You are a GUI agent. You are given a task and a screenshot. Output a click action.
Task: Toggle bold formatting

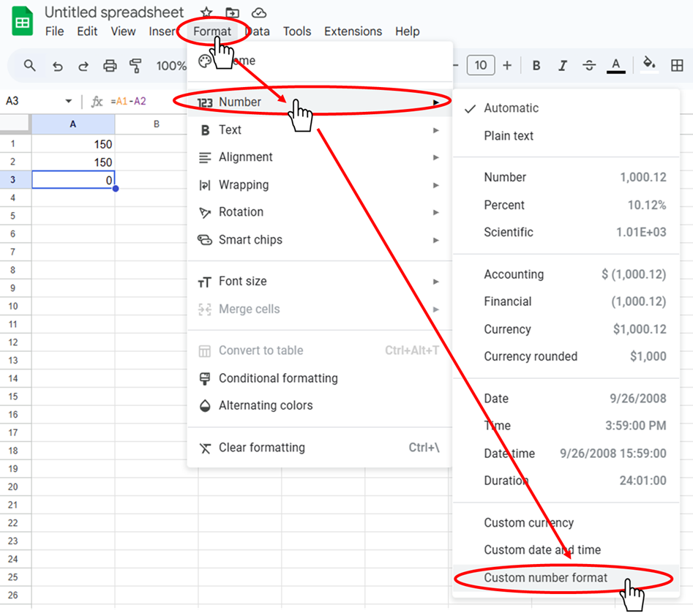(x=536, y=66)
